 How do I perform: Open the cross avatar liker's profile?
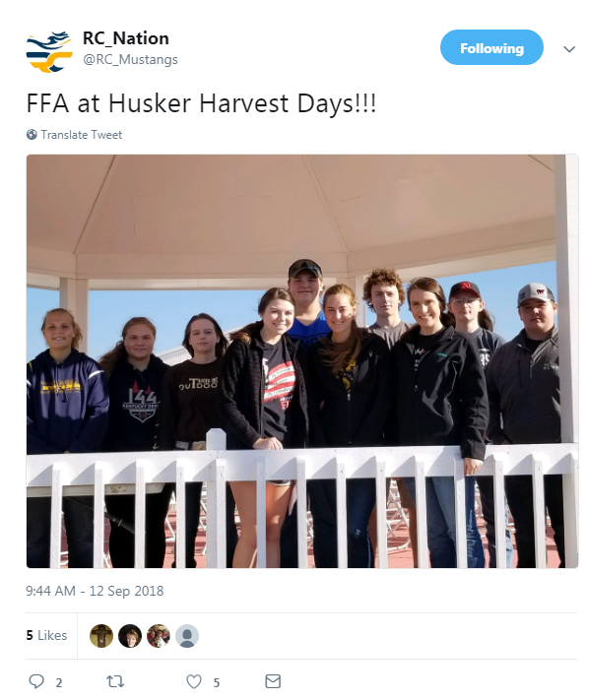tap(101, 636)
